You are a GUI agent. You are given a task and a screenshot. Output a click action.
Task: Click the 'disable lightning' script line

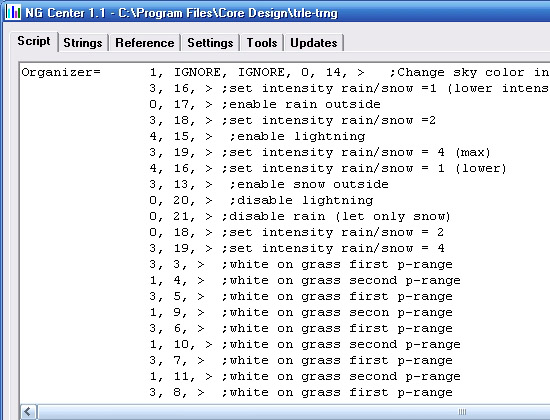261,200
